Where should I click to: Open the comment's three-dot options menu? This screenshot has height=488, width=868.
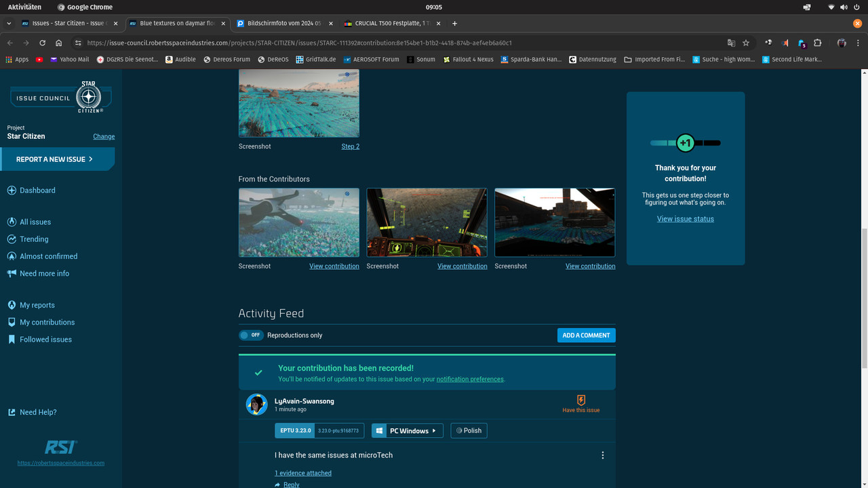[x=603, y=455]
